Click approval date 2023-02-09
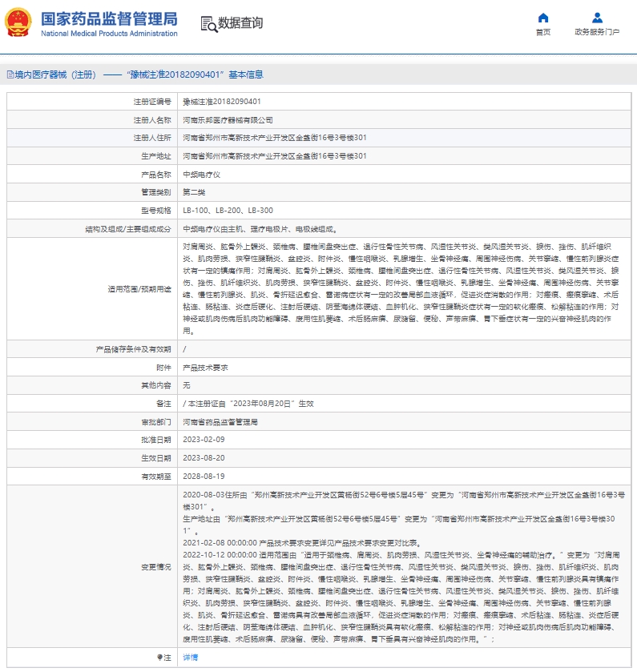Screen dimensions: 637x672 coord(204,440)
